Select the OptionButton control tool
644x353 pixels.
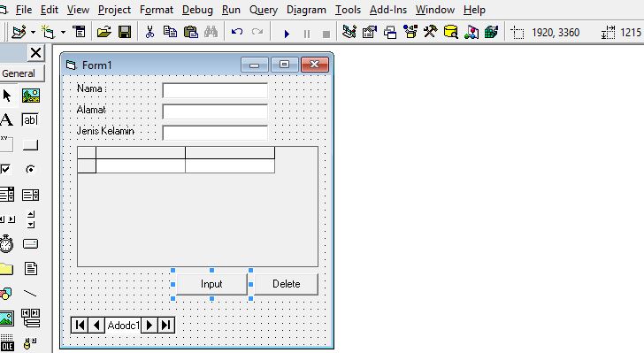30,169
